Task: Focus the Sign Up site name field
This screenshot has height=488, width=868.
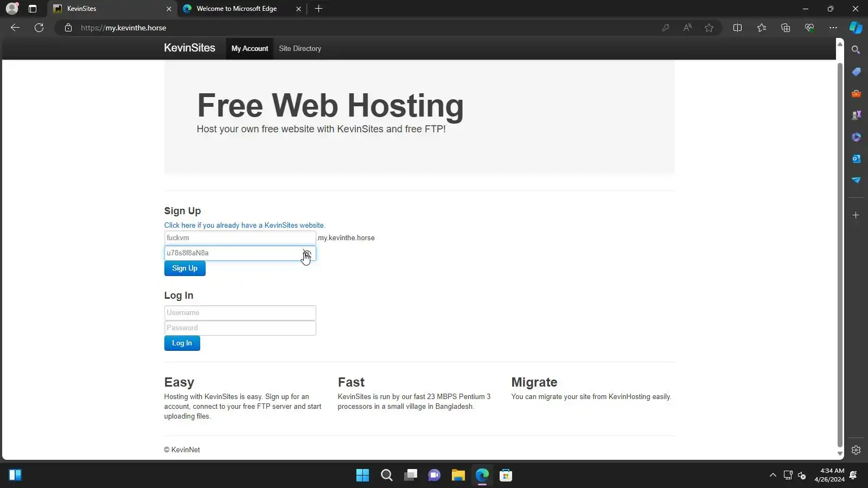Action: (240, 238)
